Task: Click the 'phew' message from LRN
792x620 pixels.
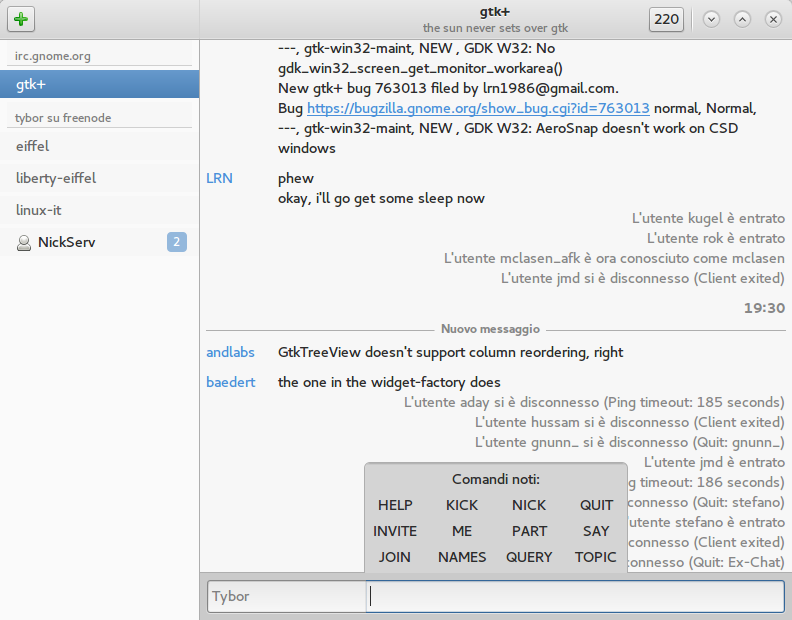Action: [295, 178]
